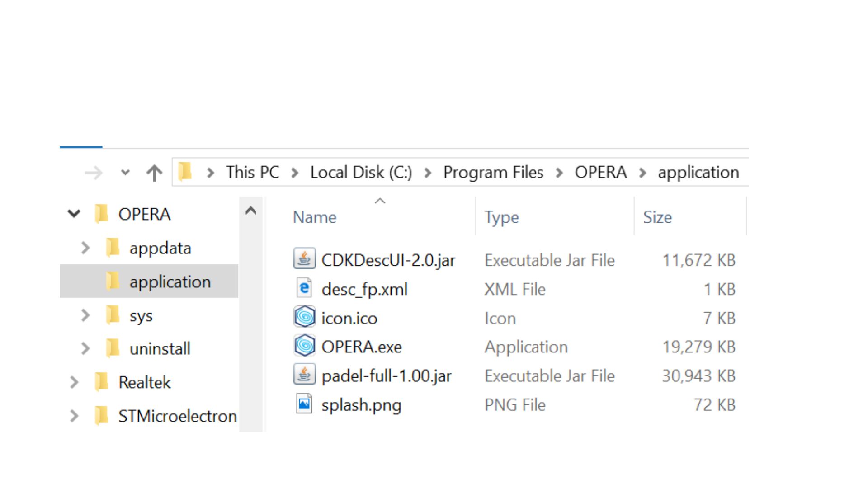Click the Forward navigation arrow
868x488 pixels.
coord(94,173)
